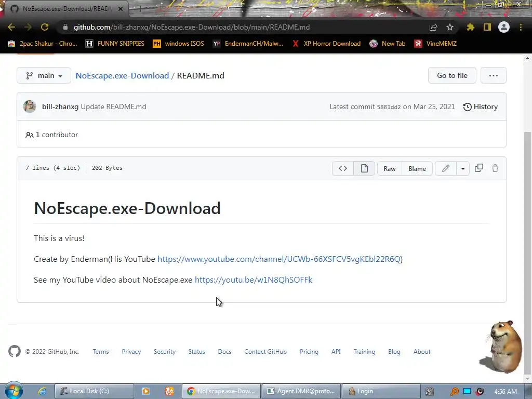Screen dimensions: 532x399
Task: Open the FUNNY SNIPPIES bookmark
Action: 115,44
